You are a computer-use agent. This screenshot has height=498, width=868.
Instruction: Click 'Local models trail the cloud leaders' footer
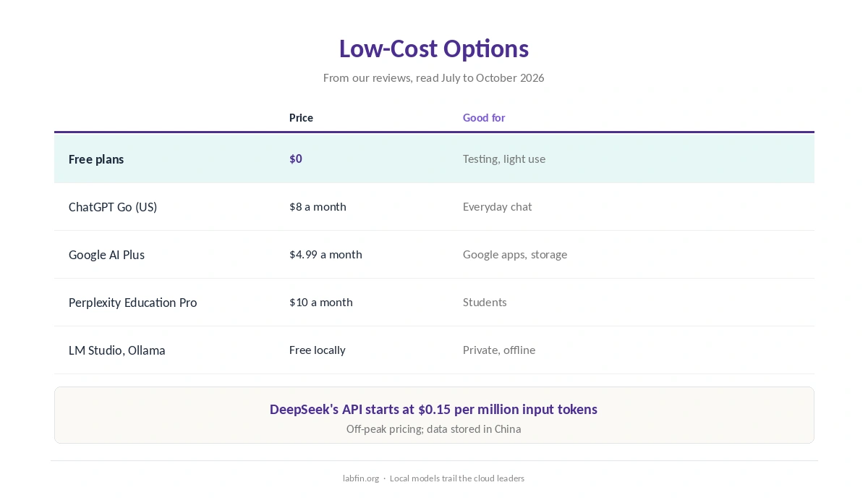coord(457,478)
